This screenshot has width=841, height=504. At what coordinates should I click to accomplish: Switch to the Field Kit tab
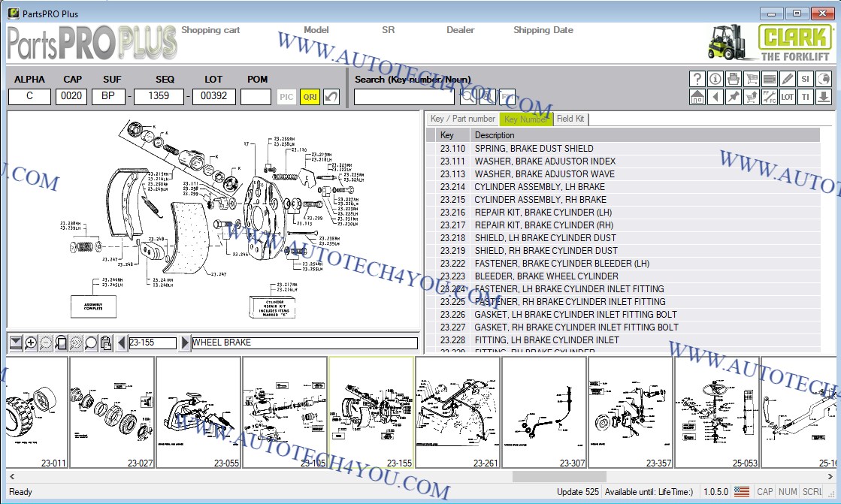tap(570, 119)
